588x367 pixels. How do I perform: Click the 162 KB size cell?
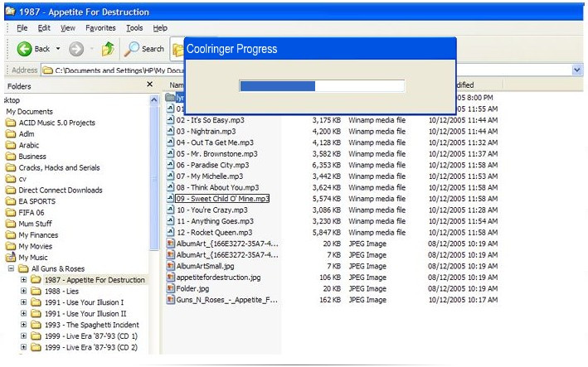tap(330, 300)
